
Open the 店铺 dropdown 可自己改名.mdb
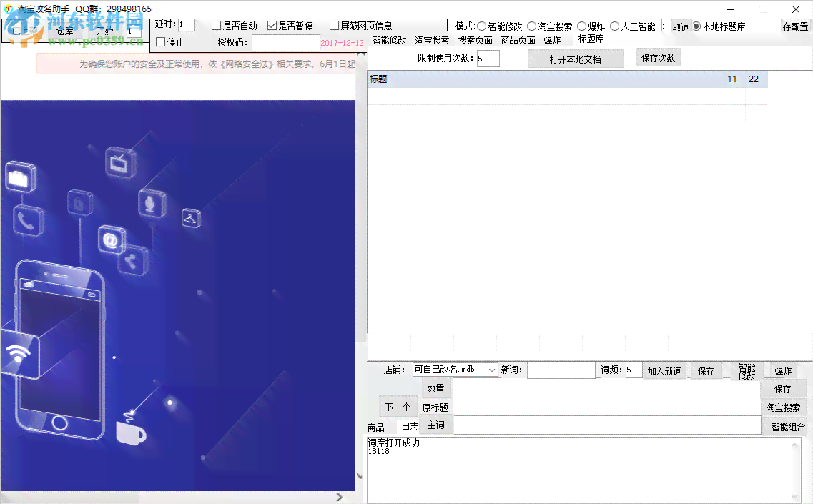coord(455,370)
